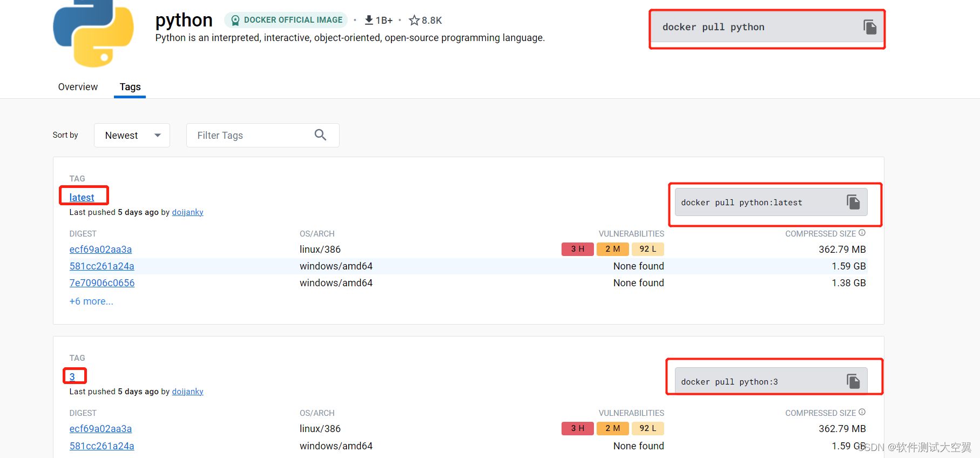Click the red 3 H vulnerability badge for latest
Image resolution: width=980 pixels, height=458 pixels.
[x=577, y=249]
